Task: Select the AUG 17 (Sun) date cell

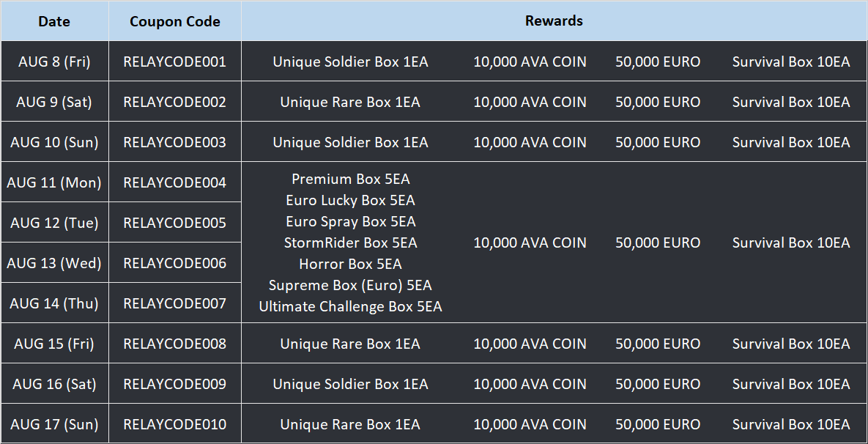Action: (x=54, y=424)
